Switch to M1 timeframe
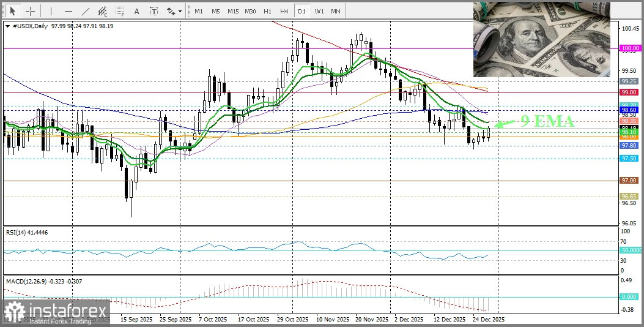The height and width of the screenshot is (327, 644). pos(199,11)
